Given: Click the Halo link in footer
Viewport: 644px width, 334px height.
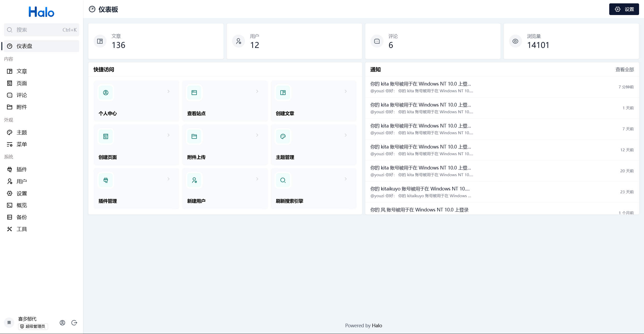Looking at the screenshot, I should coord(377,325).
